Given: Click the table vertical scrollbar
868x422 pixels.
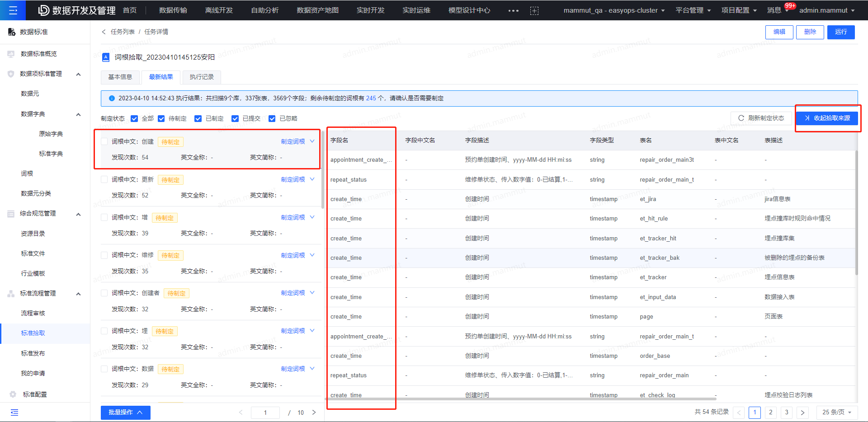Looking at the screenshot, I should 856,212.
